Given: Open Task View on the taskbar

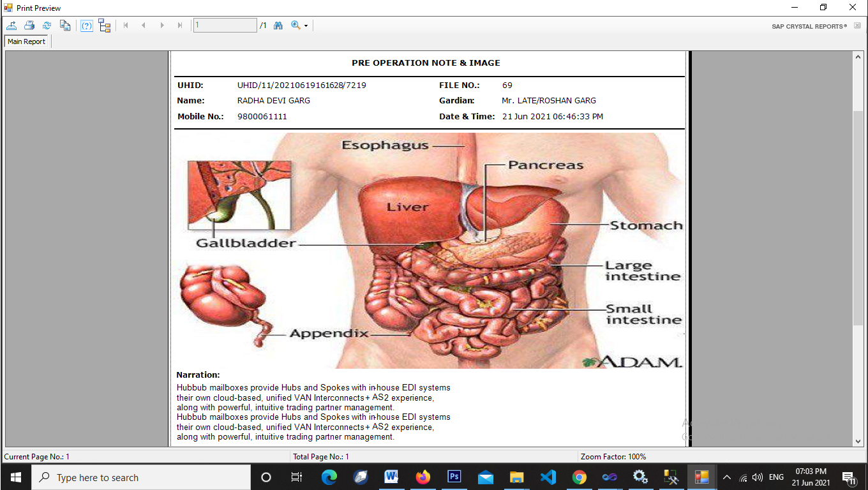Looking at the screenshot, I should click(297, 477).
